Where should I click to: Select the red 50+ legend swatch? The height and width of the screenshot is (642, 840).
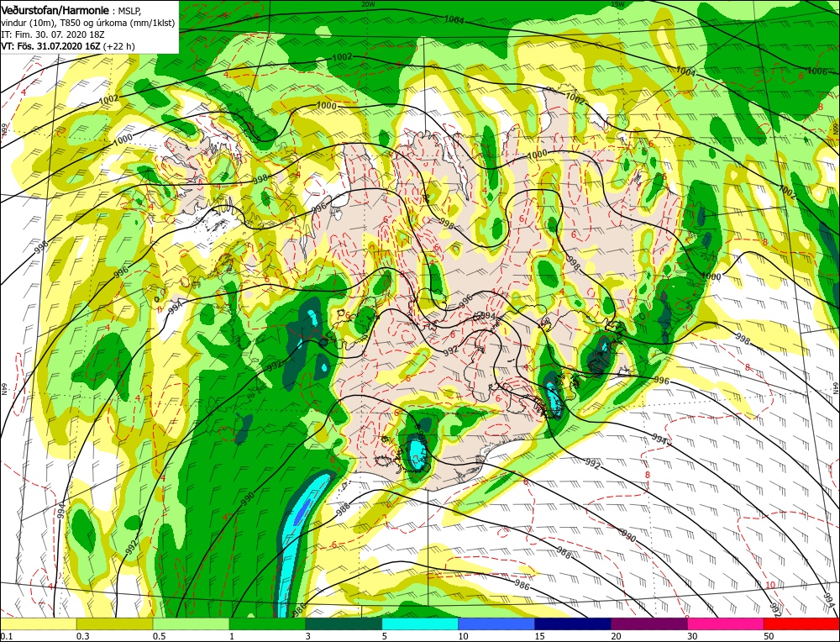point(801,624)
